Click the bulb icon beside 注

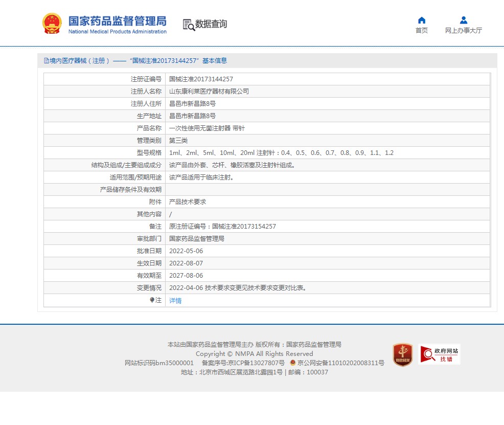pos(152,300)
